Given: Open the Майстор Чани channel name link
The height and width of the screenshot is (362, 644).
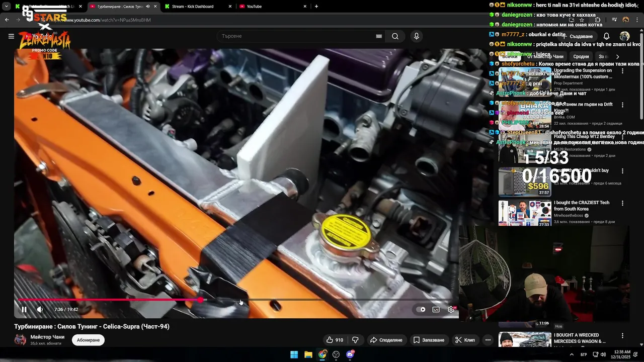Looking at the screenshot, I should coord(47,337).
